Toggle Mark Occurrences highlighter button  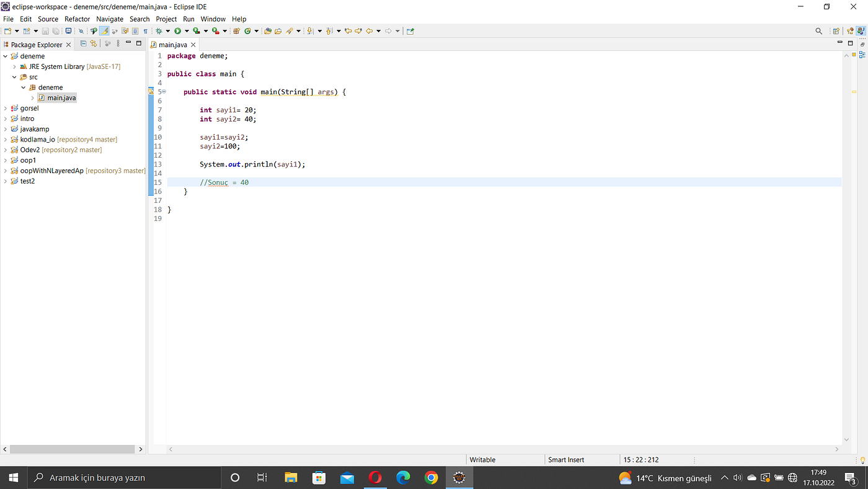105,31
